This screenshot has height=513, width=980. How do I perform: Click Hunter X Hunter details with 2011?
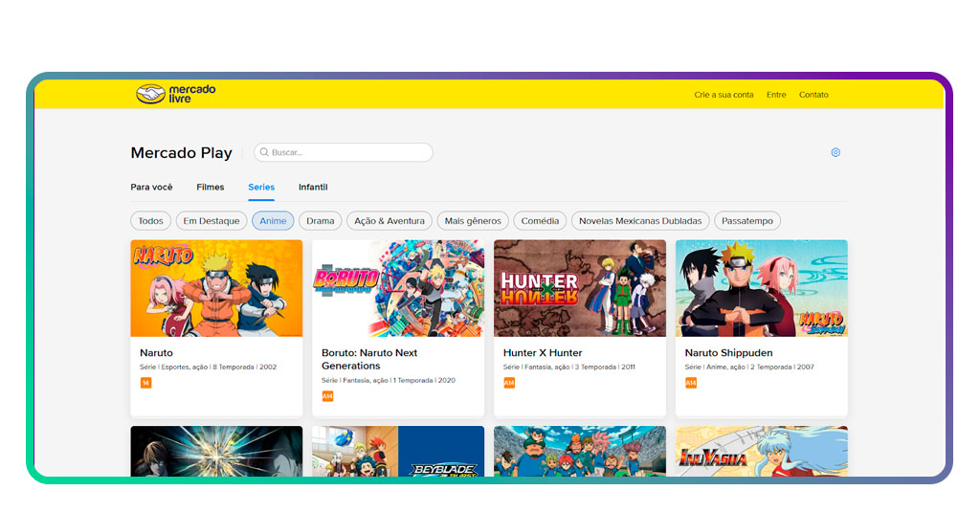tap(568, 368)
